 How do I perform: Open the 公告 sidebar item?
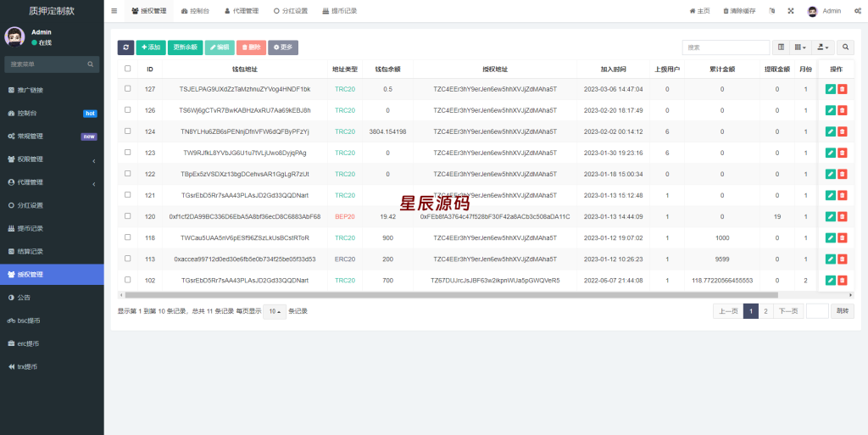click(x=52, y=297)
